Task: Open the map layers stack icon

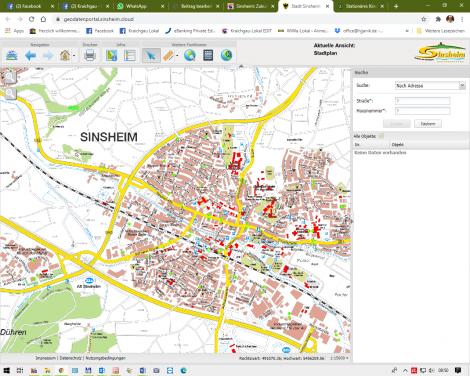Action: 12,55
